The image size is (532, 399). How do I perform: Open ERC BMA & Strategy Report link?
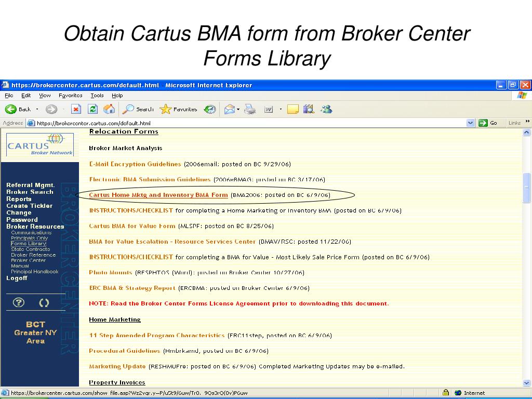(132, 288)
